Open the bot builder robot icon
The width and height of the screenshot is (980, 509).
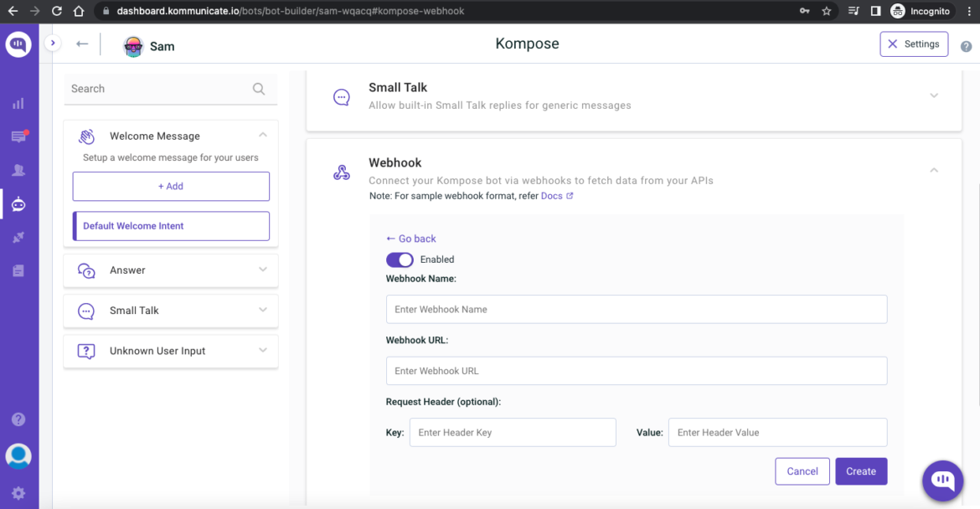18,203
